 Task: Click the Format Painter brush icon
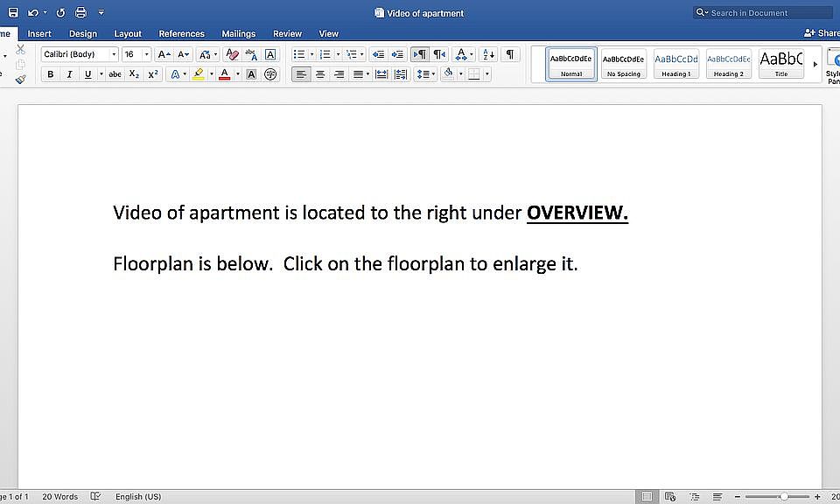(20, 80)
